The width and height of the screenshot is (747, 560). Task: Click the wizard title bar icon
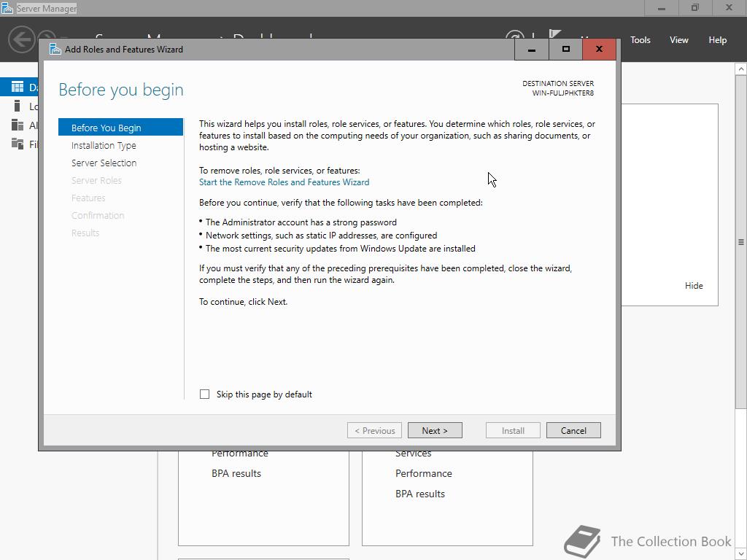(x=55, y=49)
